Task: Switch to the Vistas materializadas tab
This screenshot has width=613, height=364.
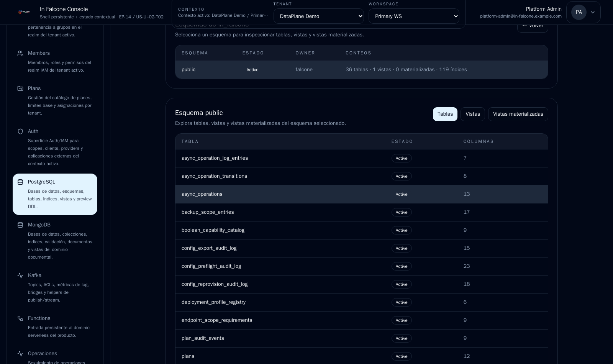Action: [x=518, y=114]
